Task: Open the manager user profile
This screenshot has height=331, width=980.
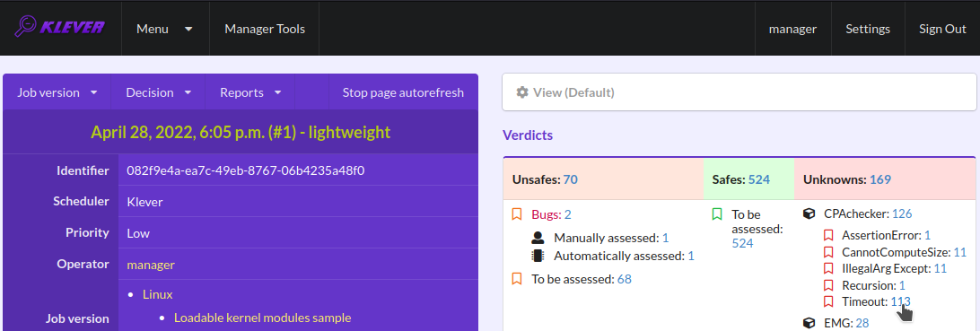Action: click(x=792, y=29)
